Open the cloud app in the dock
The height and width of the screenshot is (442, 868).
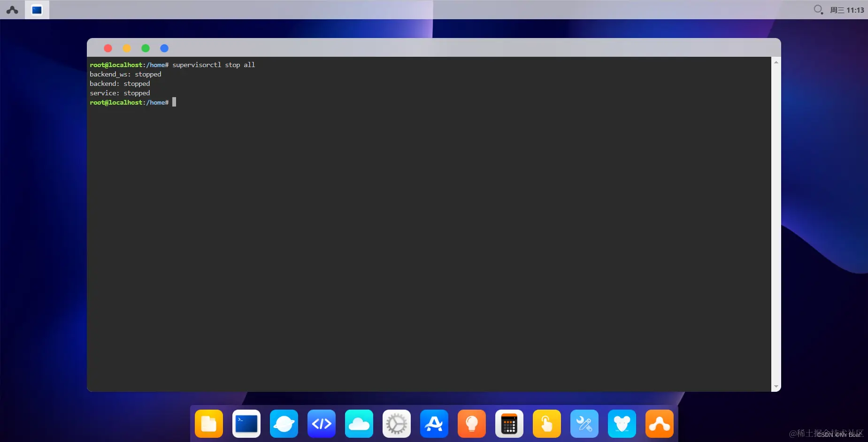pyautogui.click(x=359, y=424)
